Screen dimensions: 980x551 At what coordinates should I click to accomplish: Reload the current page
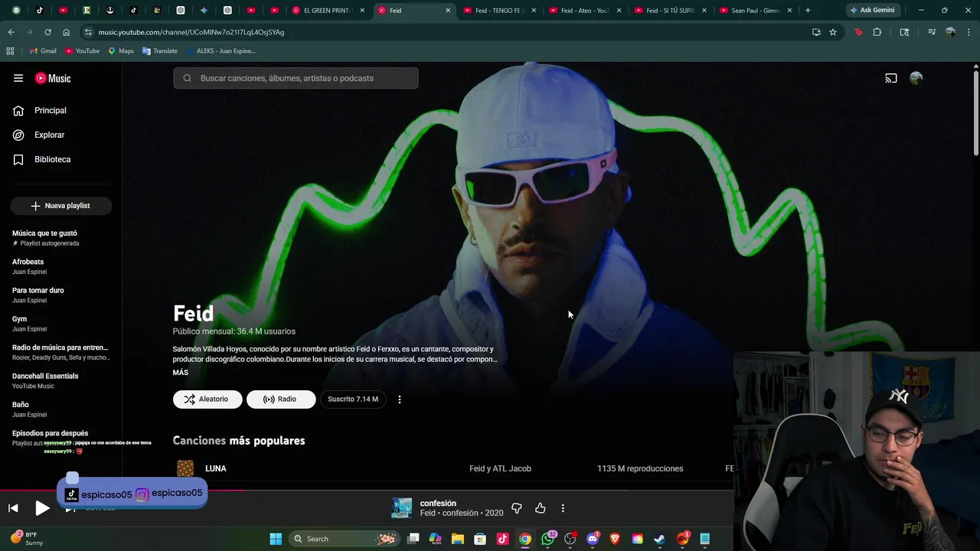point(47,32)
